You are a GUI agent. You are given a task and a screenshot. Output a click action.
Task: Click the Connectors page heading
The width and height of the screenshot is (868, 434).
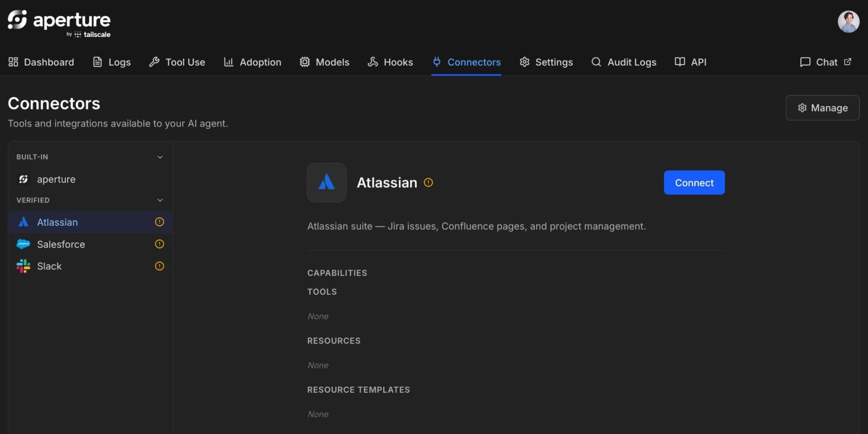point(54,103)
